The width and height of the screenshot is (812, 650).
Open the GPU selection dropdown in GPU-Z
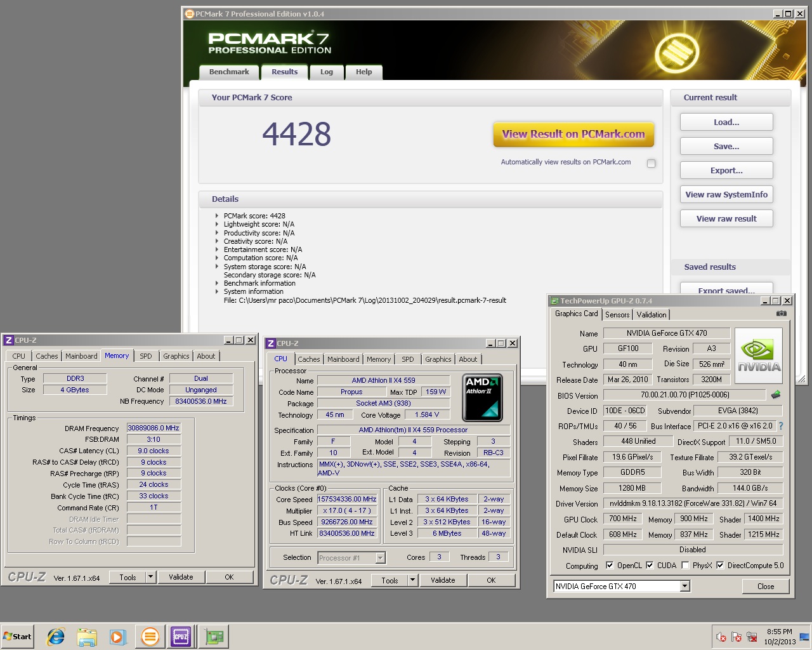coord(685,586)
